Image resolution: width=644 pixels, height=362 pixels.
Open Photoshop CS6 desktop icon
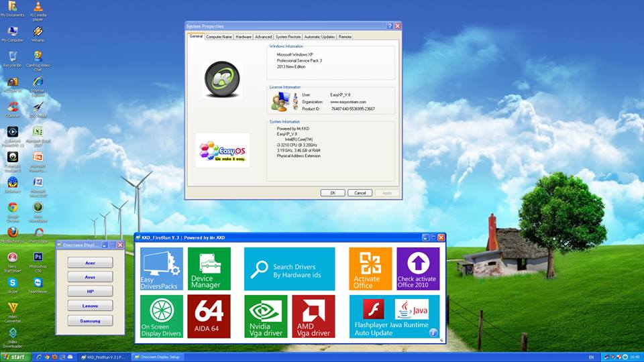click(x=38, y=262)
